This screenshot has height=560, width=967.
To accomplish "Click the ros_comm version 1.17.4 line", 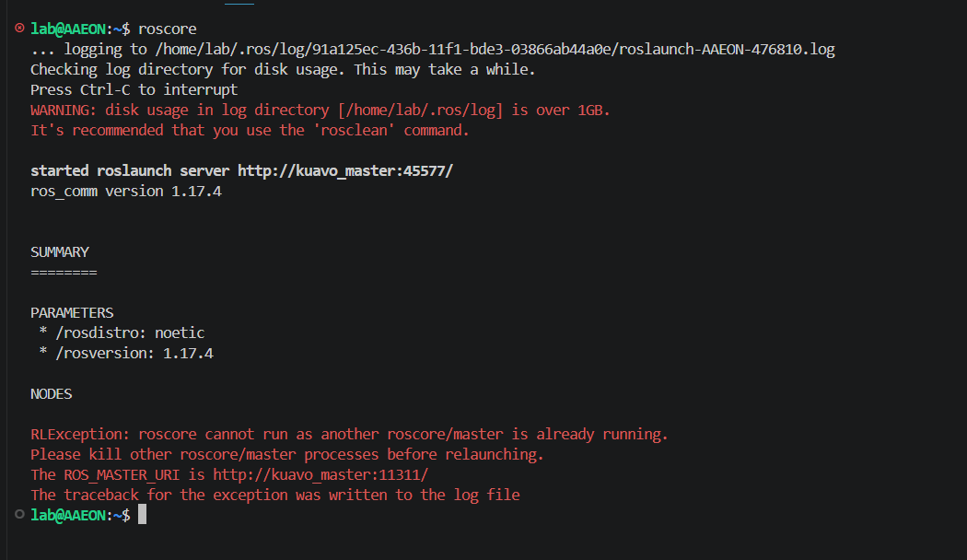I will (126, 192).
